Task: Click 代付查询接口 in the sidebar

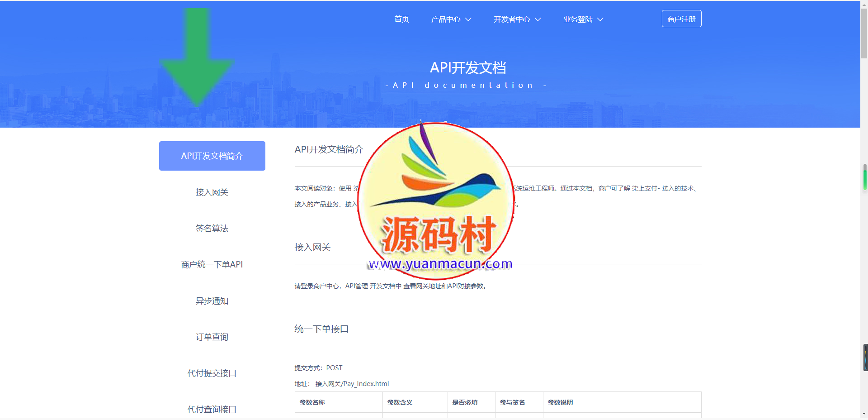Action: click(212, 409)
